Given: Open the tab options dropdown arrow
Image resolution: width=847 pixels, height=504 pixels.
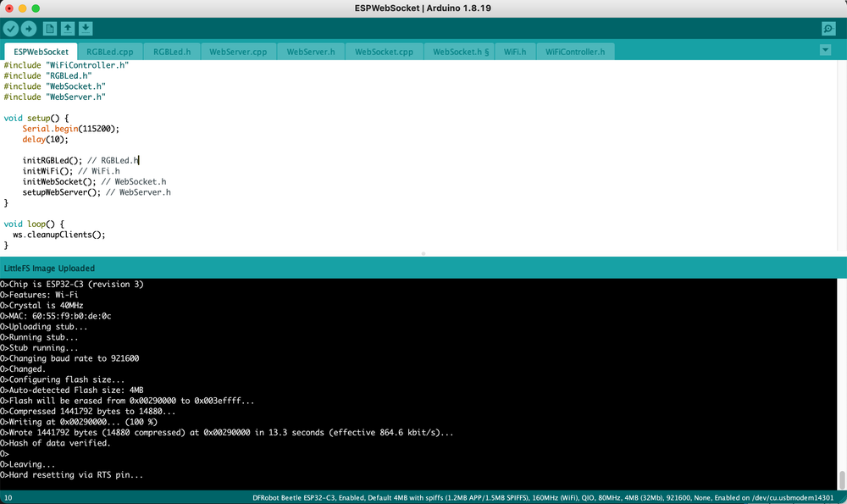Looking at the screenshot, I should (826, 51).
